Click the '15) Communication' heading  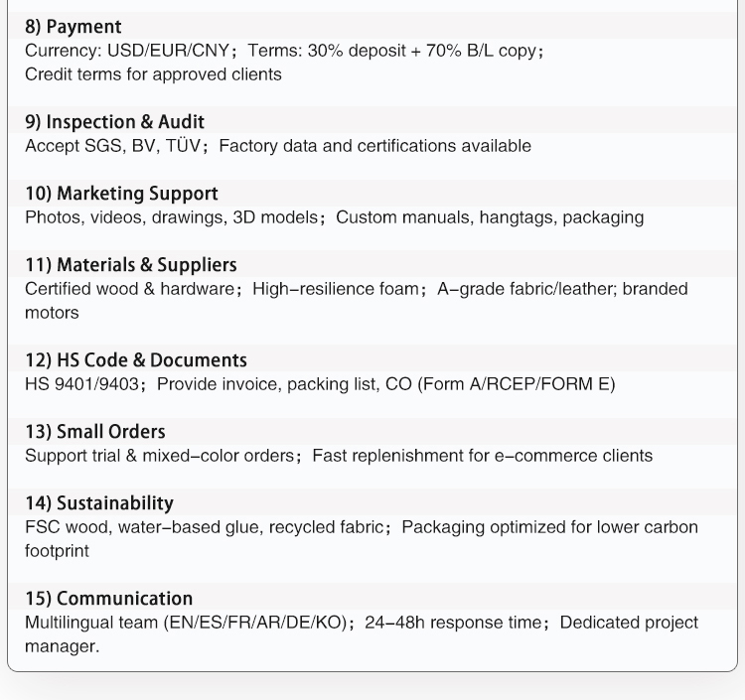click(x=109, y=599)
